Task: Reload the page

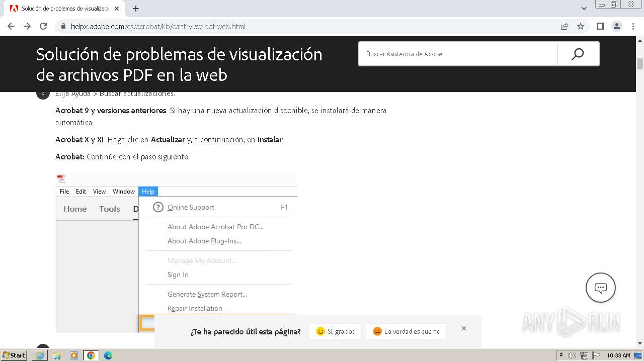Action: point(43,26)
